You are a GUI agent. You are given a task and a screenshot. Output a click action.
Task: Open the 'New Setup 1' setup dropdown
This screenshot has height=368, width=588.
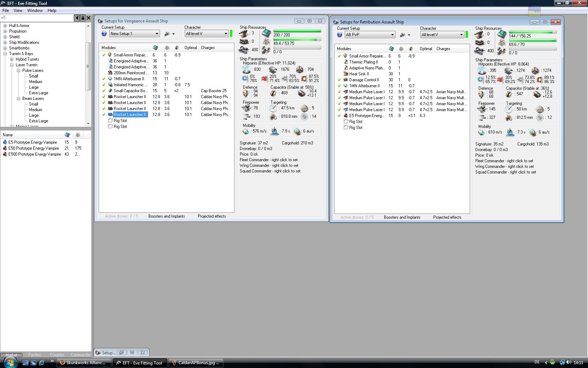tap(135, 34)
